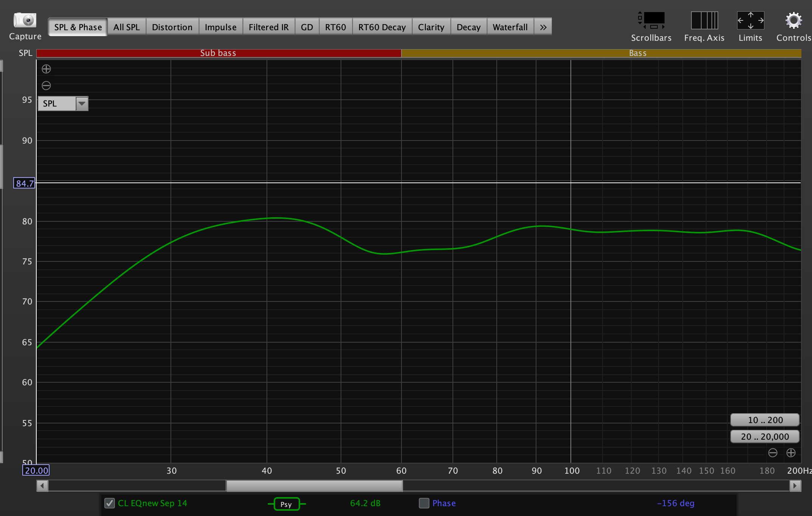Switch to the Waterfall tab

(510, 27)
